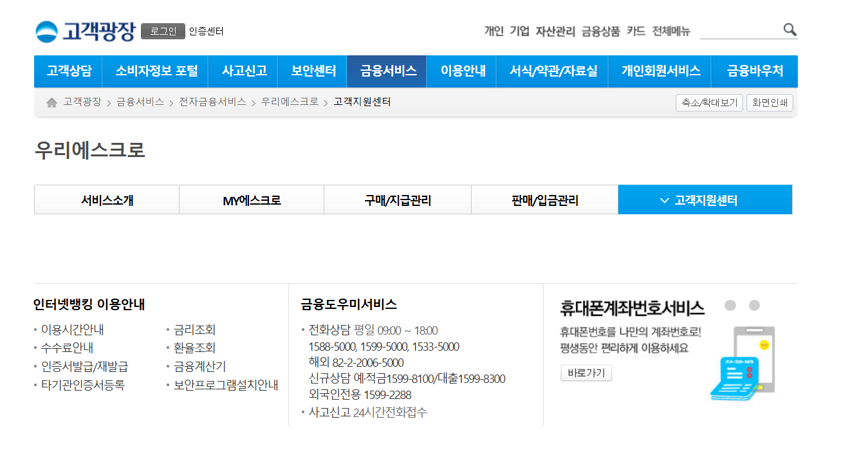Open the 금융상품 top link
The image size is (868, 473).
601,31
